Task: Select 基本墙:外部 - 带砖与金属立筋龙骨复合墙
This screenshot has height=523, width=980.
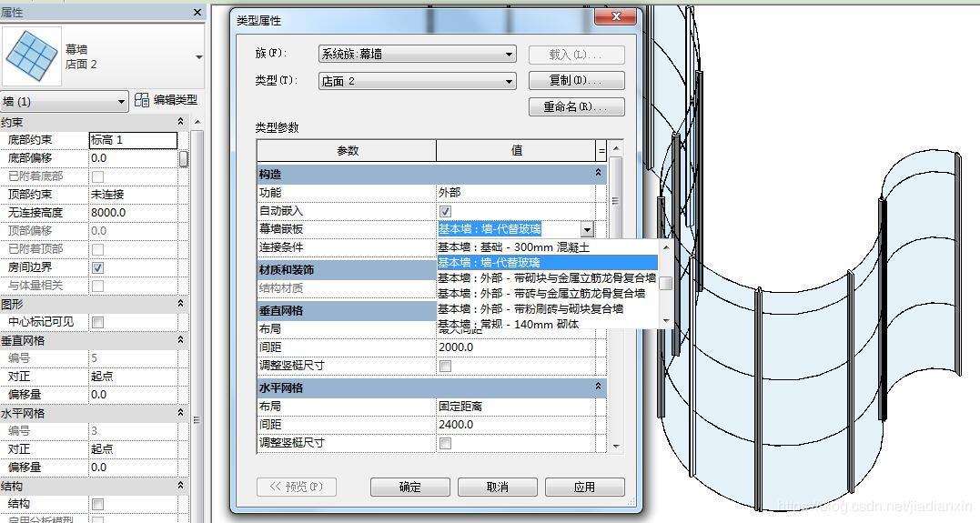Action: coord(548,293)
